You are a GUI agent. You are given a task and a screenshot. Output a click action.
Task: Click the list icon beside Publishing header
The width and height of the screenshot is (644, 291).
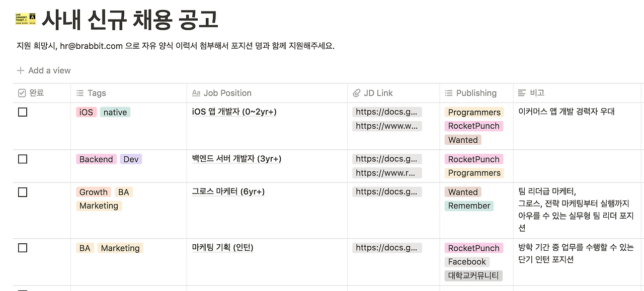[x=448, y=92]
